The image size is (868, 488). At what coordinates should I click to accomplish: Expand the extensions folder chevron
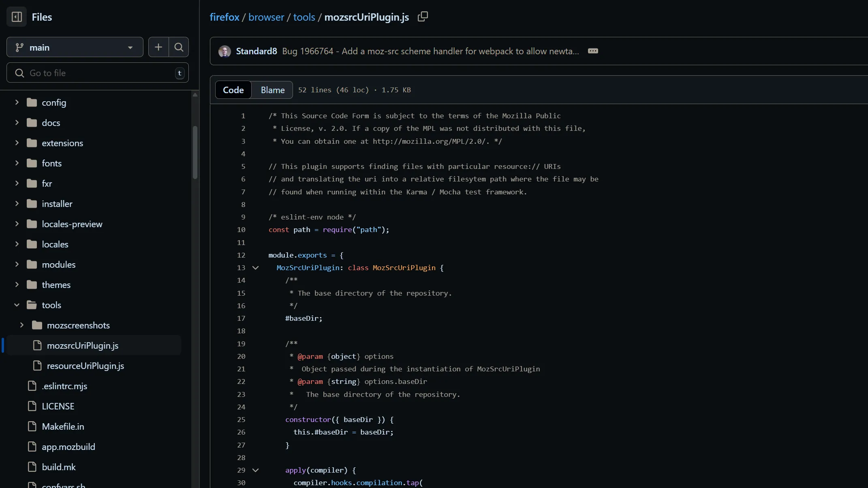pyautogui.click(x=17, y=143)
